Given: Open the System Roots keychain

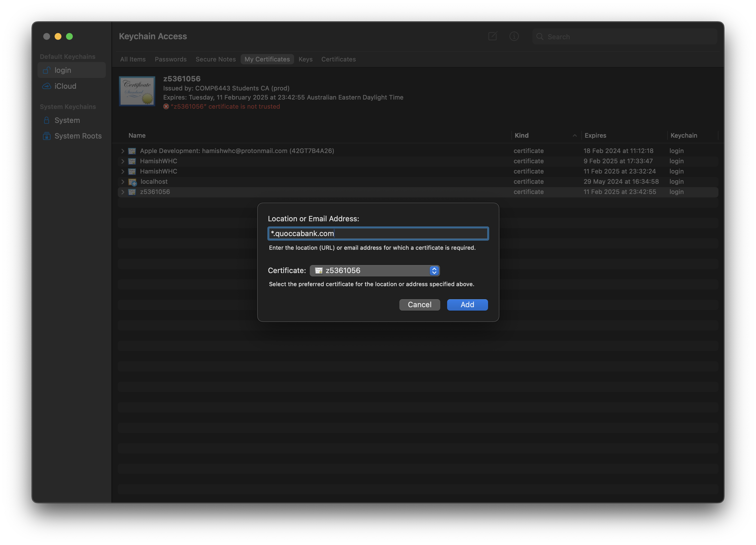Looking at the screenshot, I should [78, 136].
